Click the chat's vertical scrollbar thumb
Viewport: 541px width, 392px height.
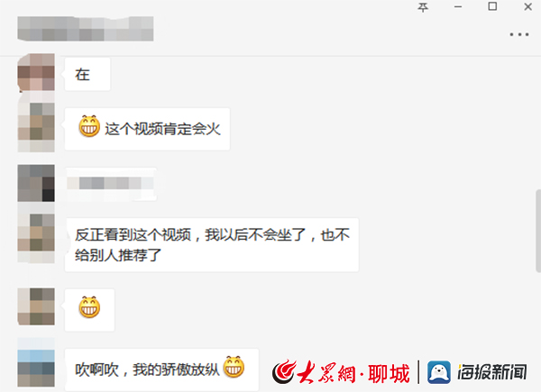538,231
